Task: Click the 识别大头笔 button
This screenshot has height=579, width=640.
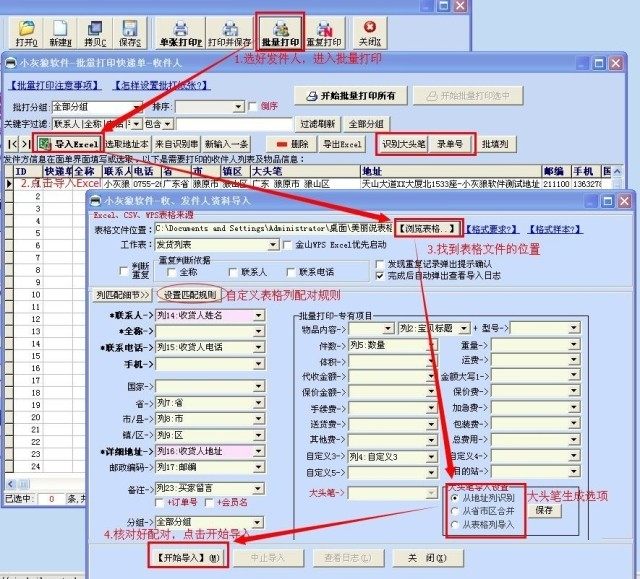Action: (x=403, y=144)
